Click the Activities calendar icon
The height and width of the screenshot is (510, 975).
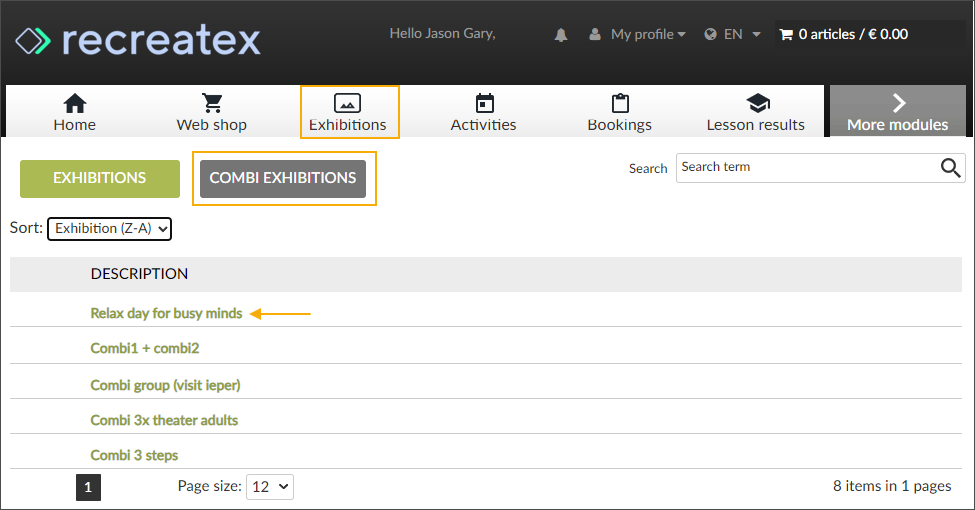484,103
